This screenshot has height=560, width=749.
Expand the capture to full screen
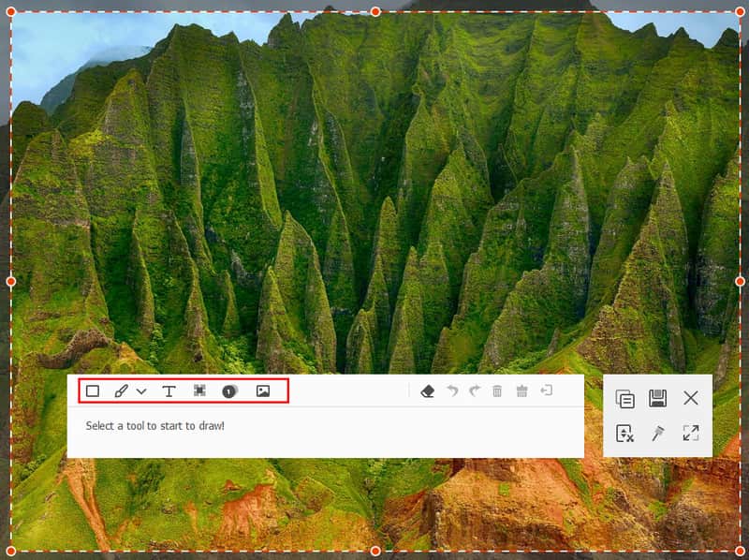(691, 433)
